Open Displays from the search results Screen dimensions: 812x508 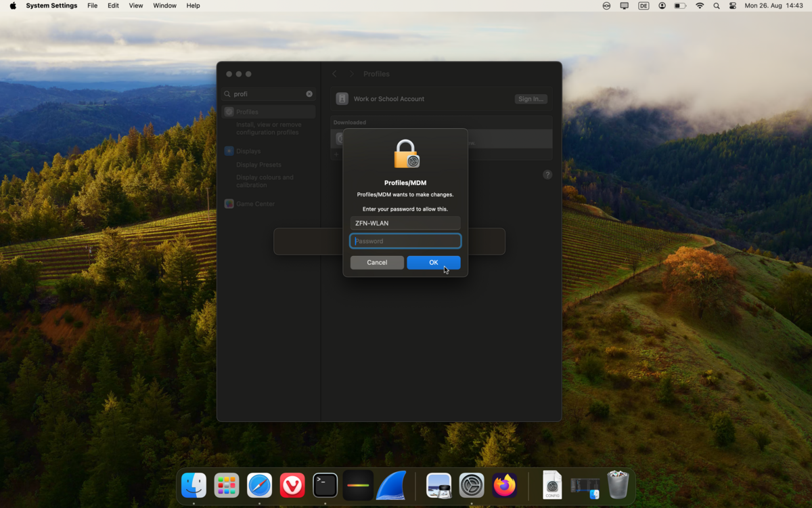pyautogui.click(x=248, y=151)
